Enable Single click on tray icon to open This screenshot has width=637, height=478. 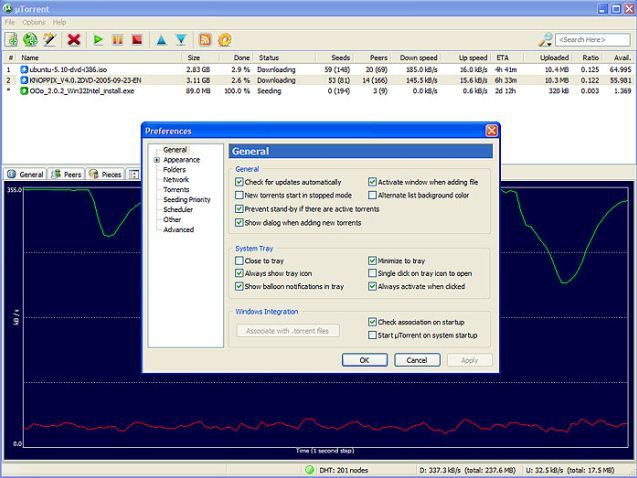click(x=373, y=273)
